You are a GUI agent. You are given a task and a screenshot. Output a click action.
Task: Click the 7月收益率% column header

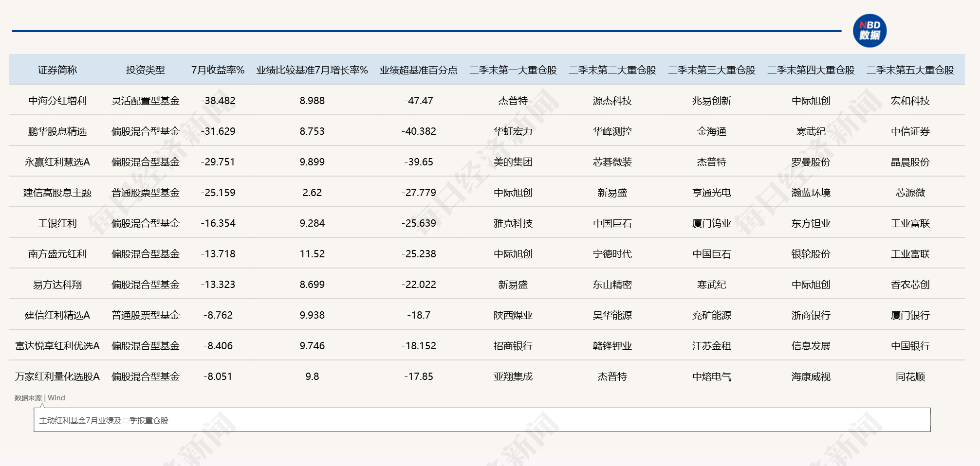[218, 70]
